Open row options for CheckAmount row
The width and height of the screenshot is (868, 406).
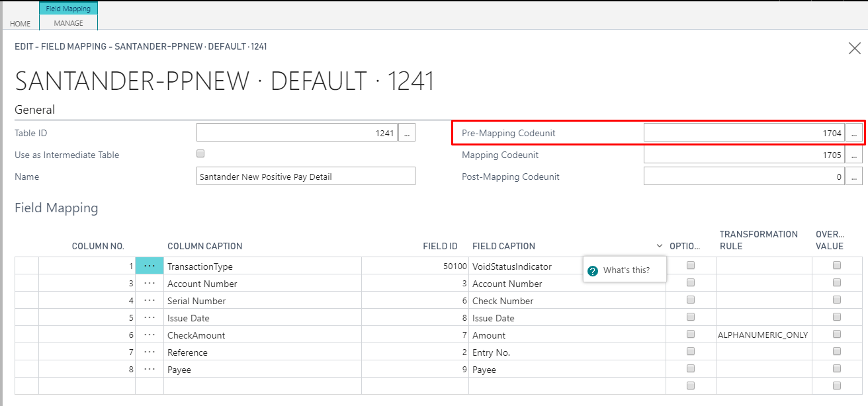tap(150, 335)
